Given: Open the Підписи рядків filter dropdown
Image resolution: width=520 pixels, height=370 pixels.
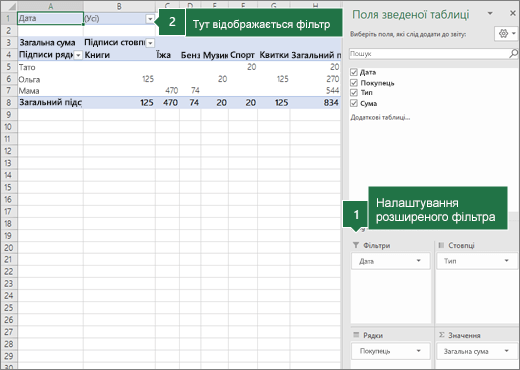Looking at the screenshot, I should [78, 55].
